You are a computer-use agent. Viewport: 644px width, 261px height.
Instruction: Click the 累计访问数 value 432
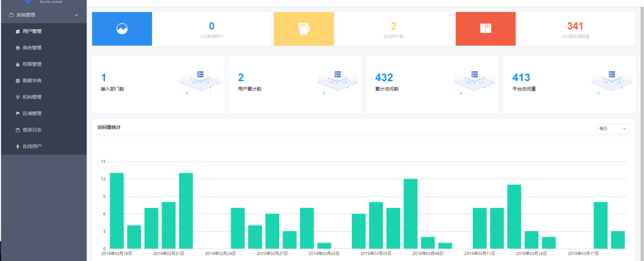pyautogui.click(x=384, y=78)
